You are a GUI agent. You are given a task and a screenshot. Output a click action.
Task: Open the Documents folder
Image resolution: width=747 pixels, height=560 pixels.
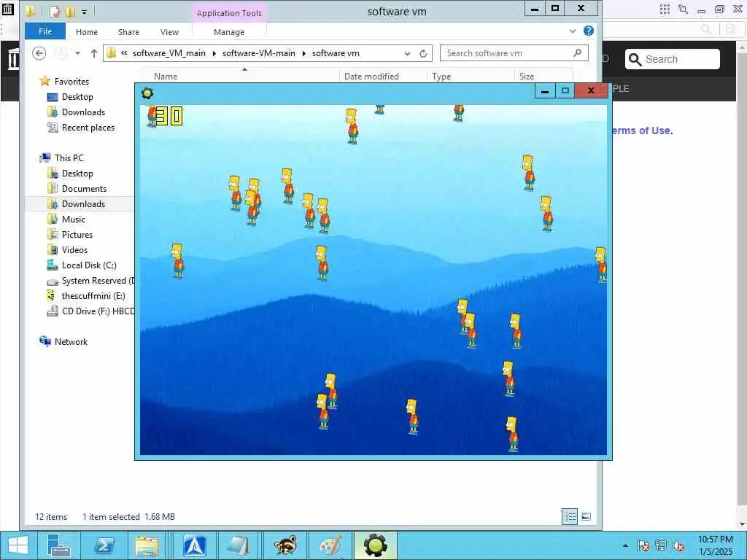pyautogui.click(x=84, y=189)
